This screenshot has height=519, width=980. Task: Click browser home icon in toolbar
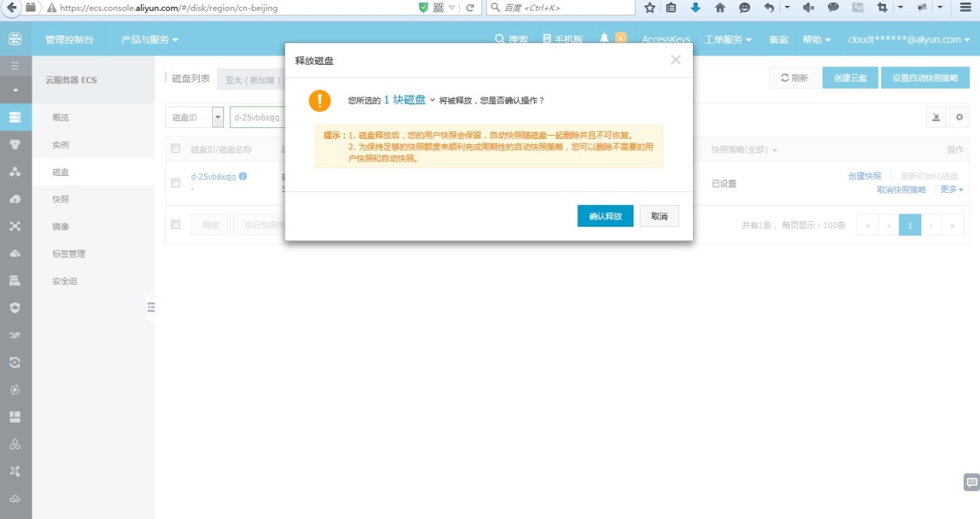pos(720,8)
